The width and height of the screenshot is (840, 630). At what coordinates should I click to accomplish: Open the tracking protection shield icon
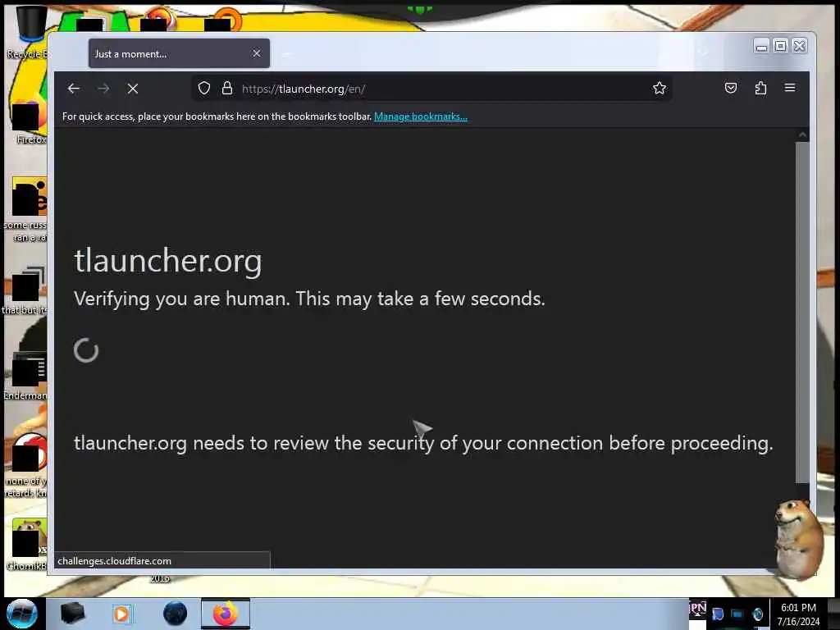(203, 88)
